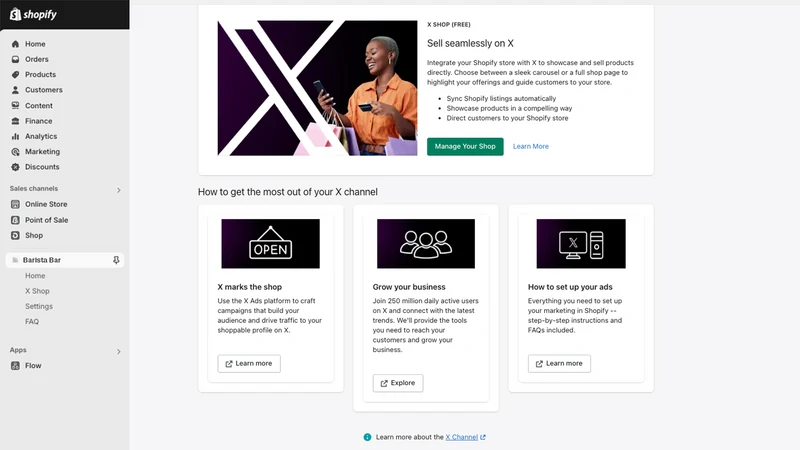
Task: Click the Online Store icon
Action: point(15,204)
